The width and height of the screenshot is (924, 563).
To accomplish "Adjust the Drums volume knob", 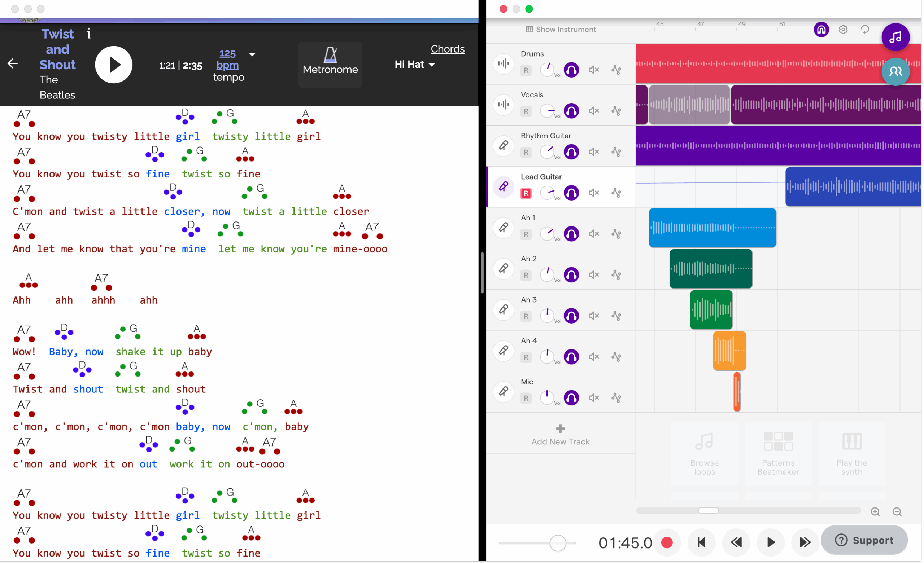I will [x=547, y=70].
